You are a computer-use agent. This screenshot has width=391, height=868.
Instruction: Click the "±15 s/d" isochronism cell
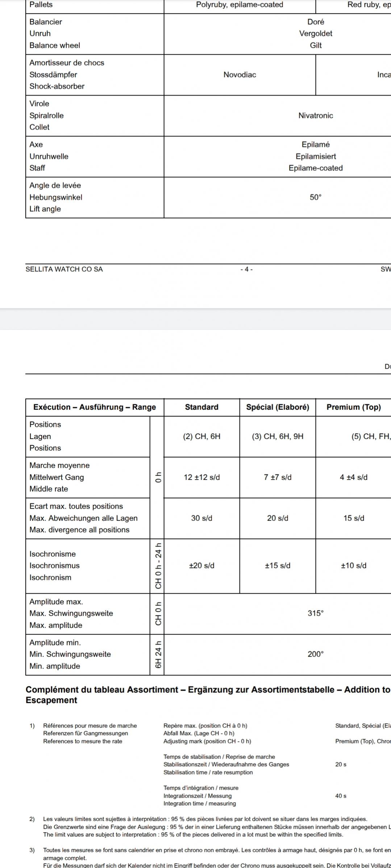[x=278, y=565]
